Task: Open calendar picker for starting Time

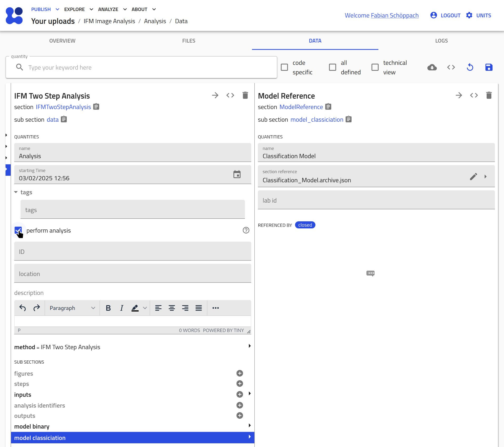Action: pyautogui.click(x=237, y=174)
